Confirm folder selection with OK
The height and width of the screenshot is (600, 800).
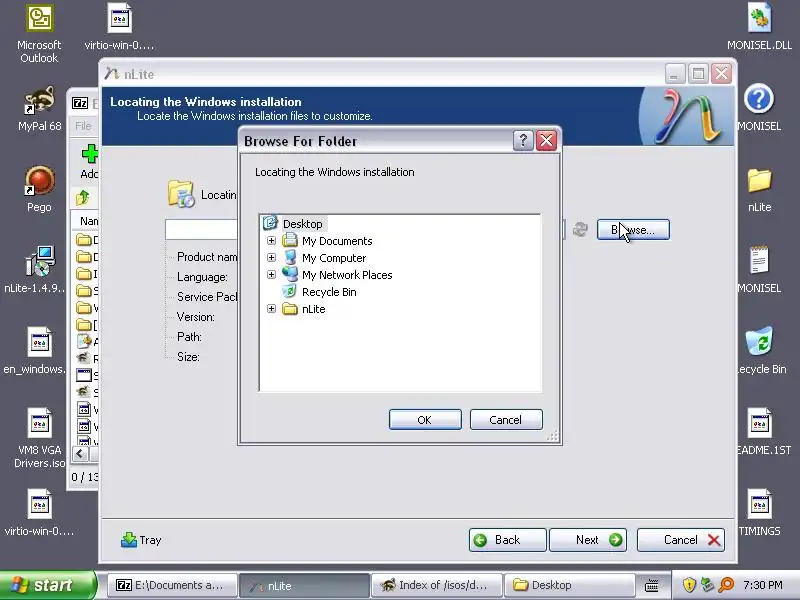[x=425, y=419]
